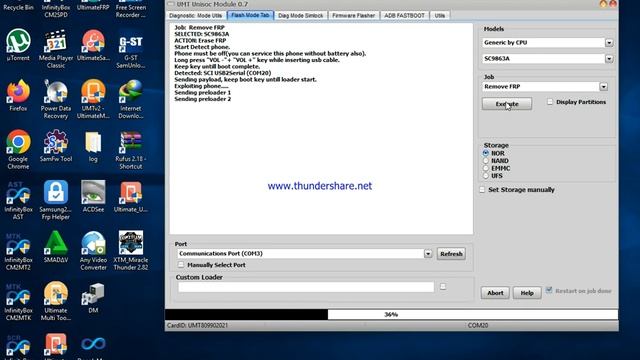Click the CardID status bar entry
This screenshot has height=360, width=640.
tap(198, 325)
